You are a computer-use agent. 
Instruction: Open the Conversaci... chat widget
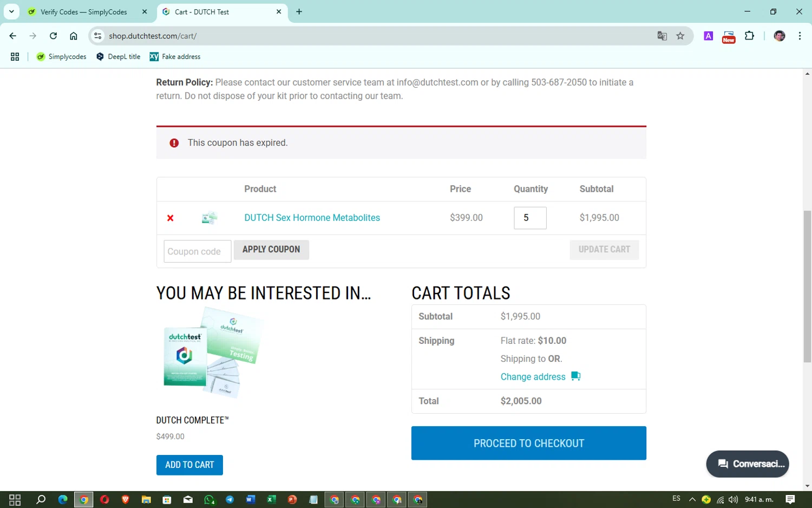[x=747, y=464]
